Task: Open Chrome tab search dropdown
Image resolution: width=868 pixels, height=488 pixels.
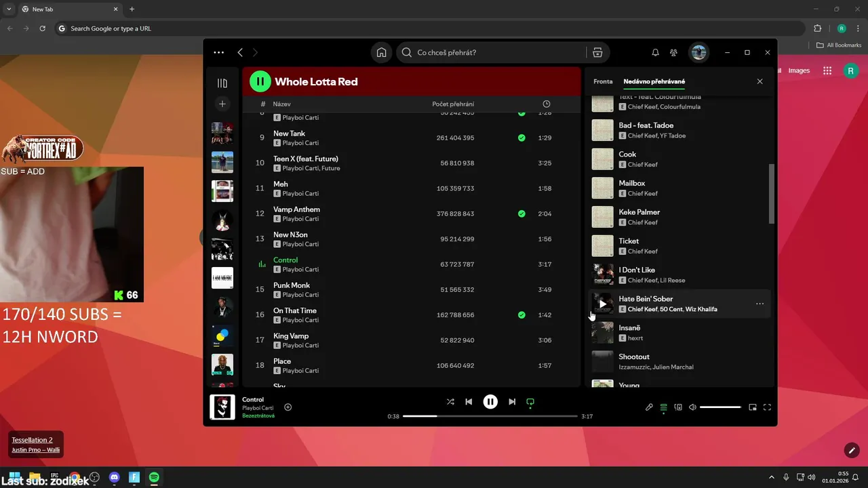Action: point(9,9)
